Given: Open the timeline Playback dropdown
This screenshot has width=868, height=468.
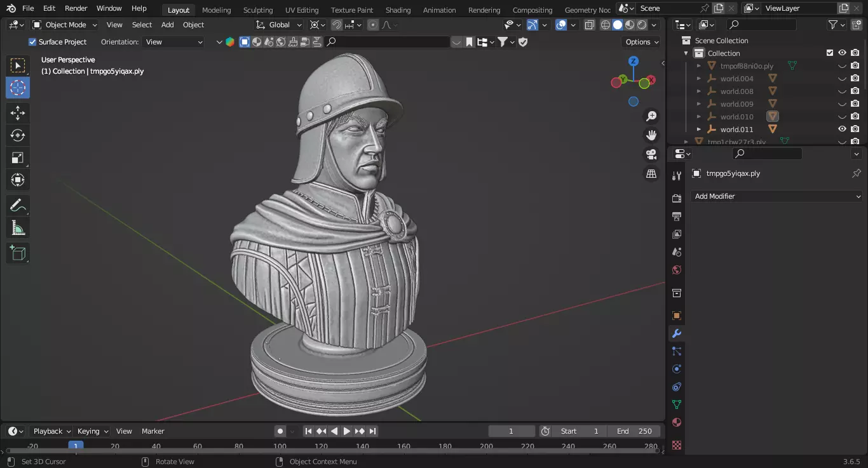Looking at the screenshot, I should (x=52, y=431).
